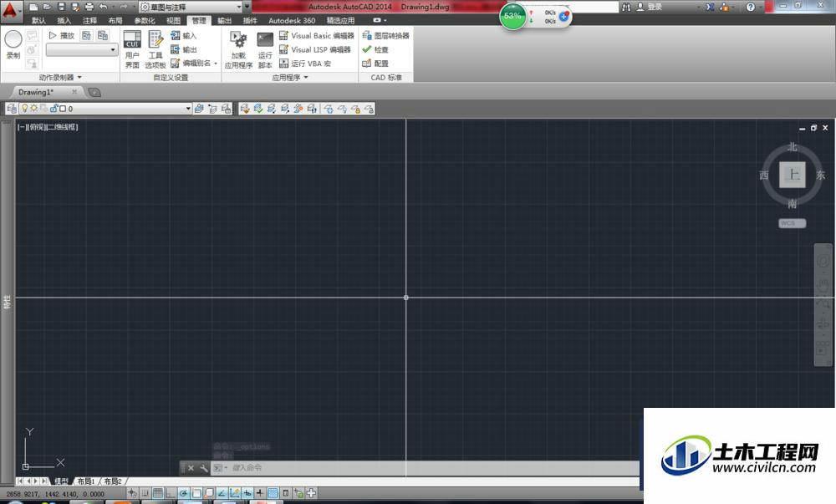The image size is (836, 504).
Task: Switch to the Autodesk 360 tab
Action: pos(292,20)
